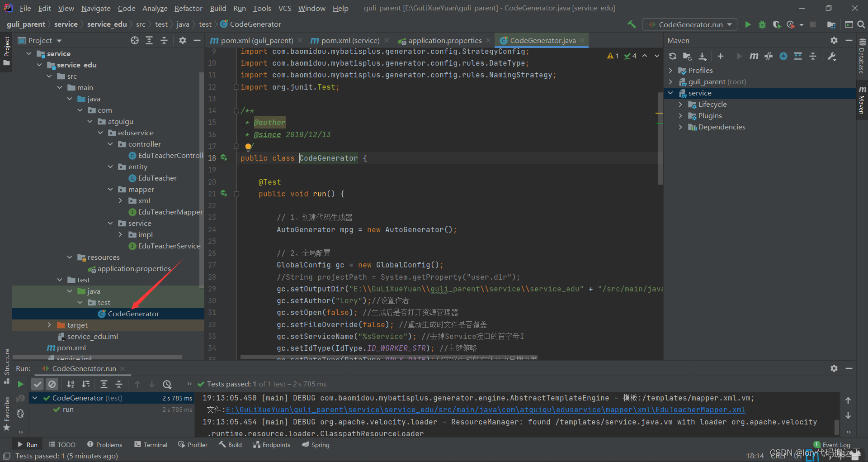Viewport: 868px width, 462px height.
Task: Hide the Maven tool window
Action: (849, 40)
